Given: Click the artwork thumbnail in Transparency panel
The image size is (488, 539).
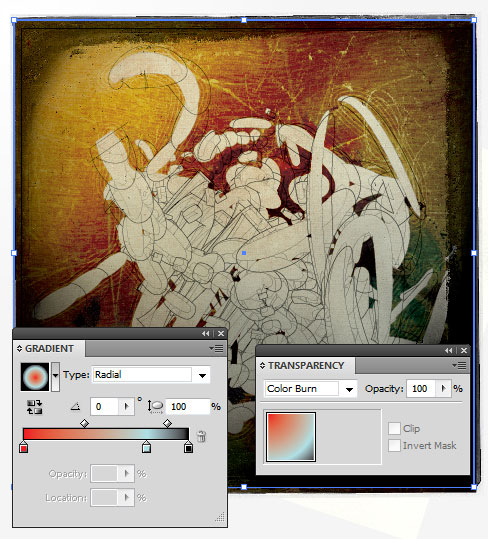Looking at the screenshot, I should [291, 437].
